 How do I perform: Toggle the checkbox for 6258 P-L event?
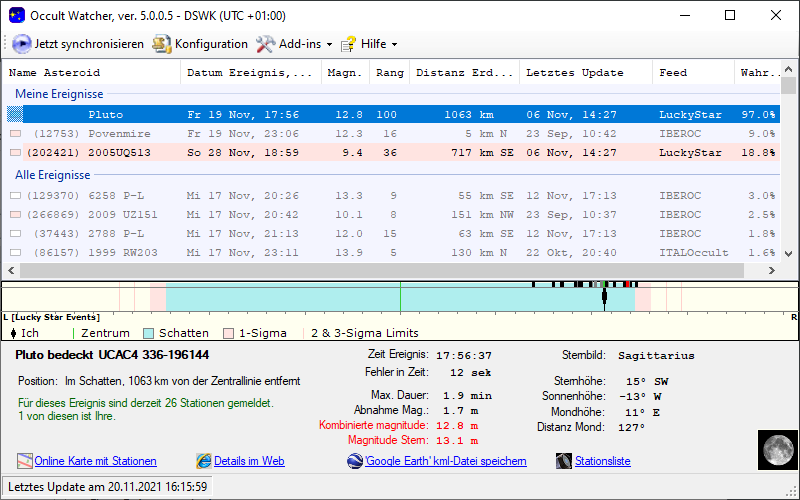(x=15, y=196)
